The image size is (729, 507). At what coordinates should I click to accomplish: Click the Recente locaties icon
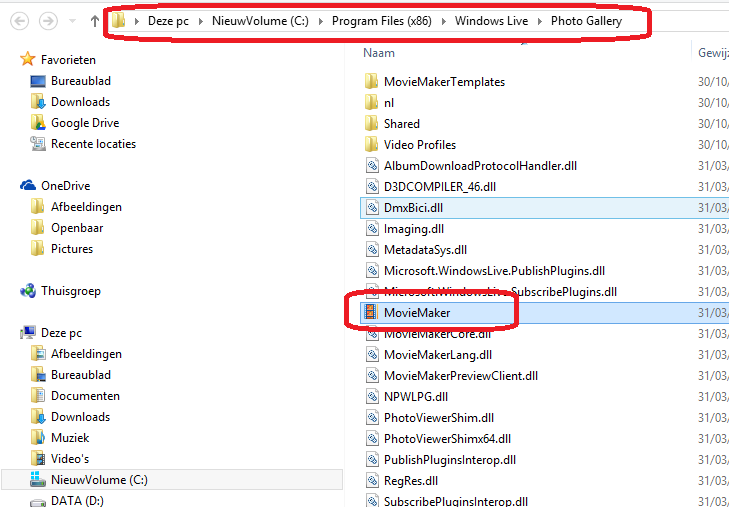(x=38, y=143)
